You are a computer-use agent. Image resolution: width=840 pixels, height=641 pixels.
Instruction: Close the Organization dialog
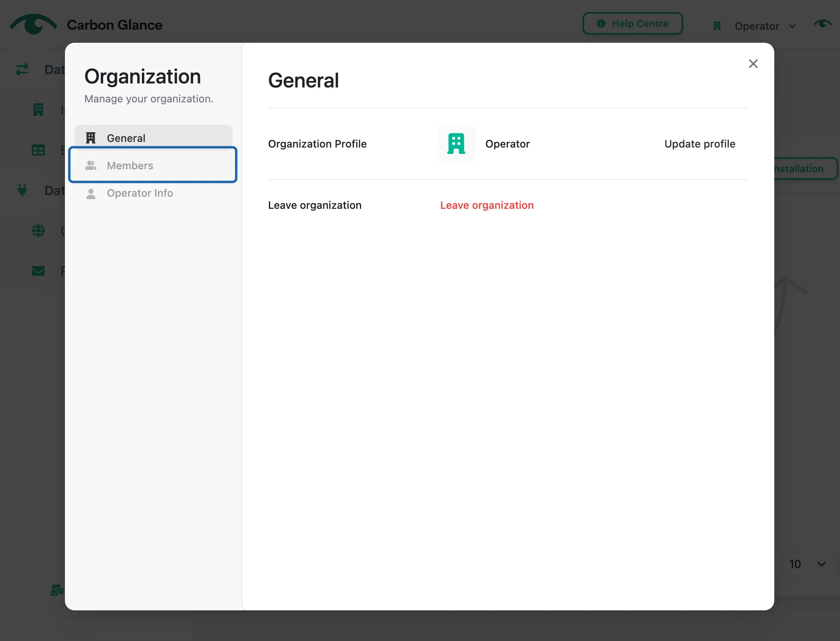pos(753,64)
